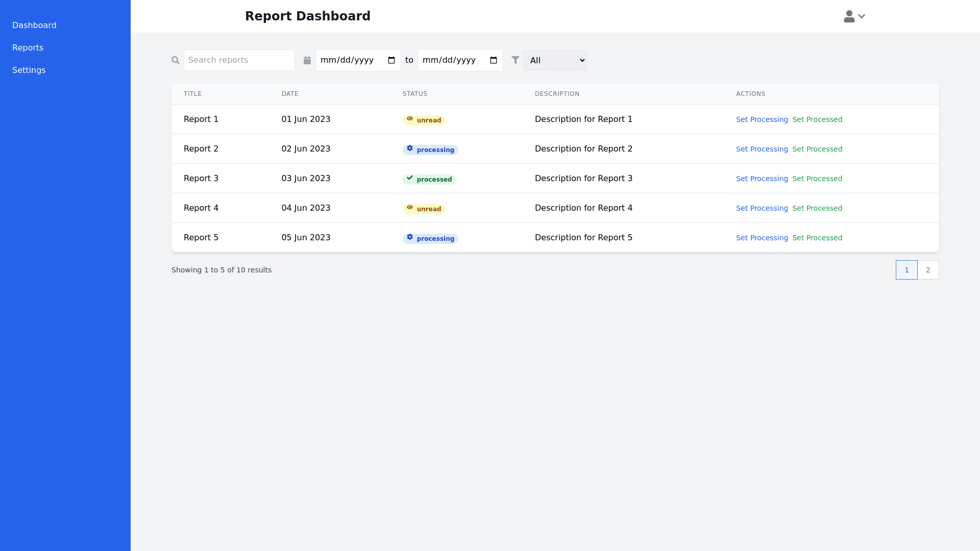Image resolution: width=980 pixels, height=551 pixels.
Task: Focus the Search reports input field
Action: [x=239, y=60]
